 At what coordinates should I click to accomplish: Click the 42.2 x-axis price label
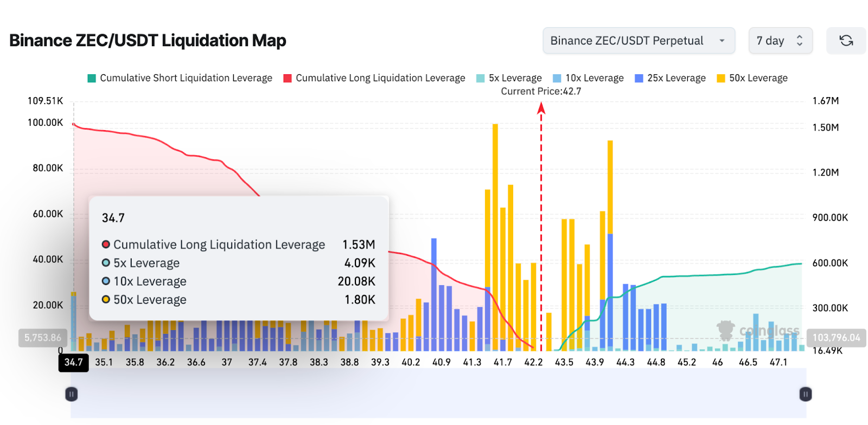pyautogui.click(x=533, y=362)
